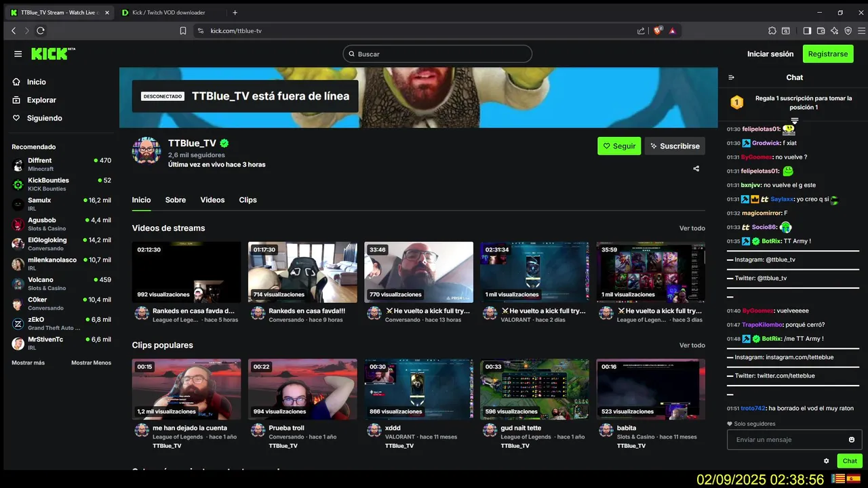
Task: Open the 01:17:30 Rankeds en casa favda video
Action: coord(302,272)
